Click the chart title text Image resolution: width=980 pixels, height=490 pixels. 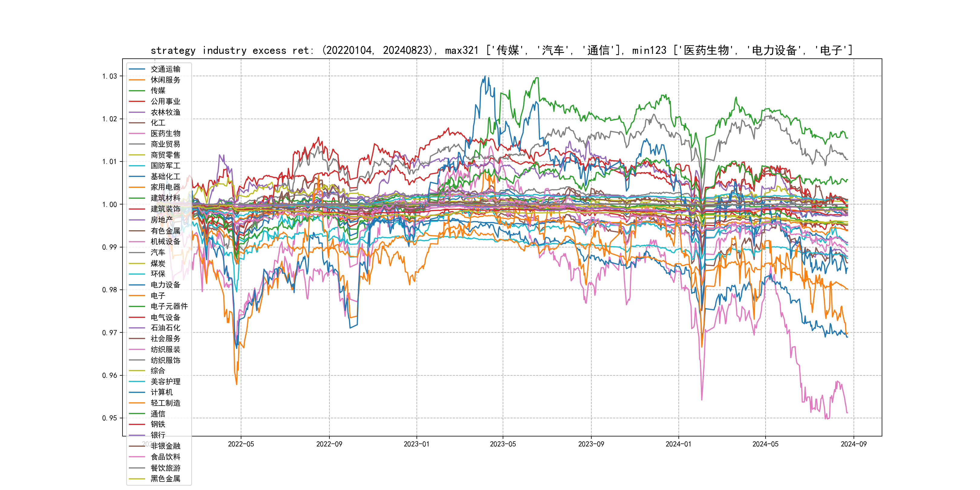tap(501, 50)
